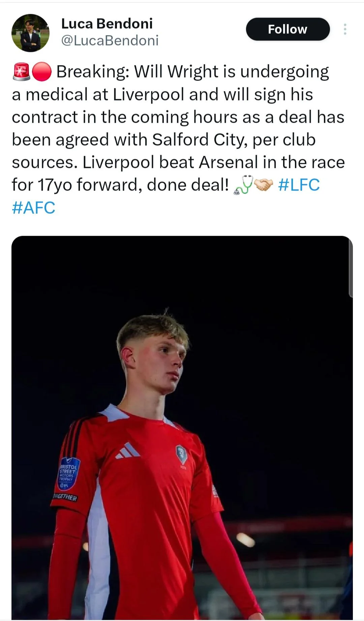Follow Luca Bendoni
Image resolution: width=364 pixels, height=621 pixels.
point(288,29)
